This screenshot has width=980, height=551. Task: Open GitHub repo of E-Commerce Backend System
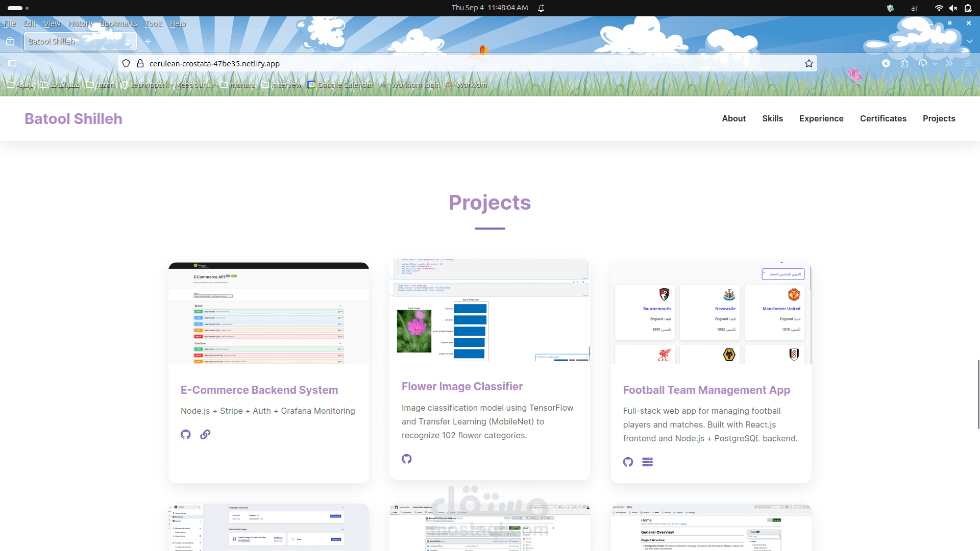pos(186,434)
